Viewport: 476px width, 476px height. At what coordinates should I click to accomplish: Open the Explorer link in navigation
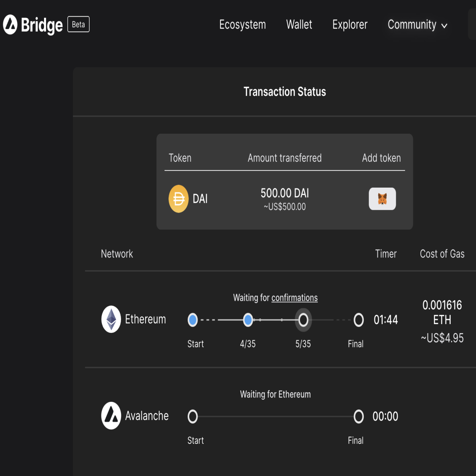(350, 25)
